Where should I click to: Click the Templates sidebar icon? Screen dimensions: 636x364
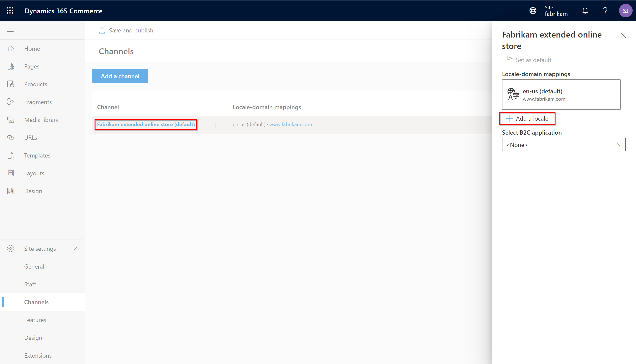[x=11, y=155]
